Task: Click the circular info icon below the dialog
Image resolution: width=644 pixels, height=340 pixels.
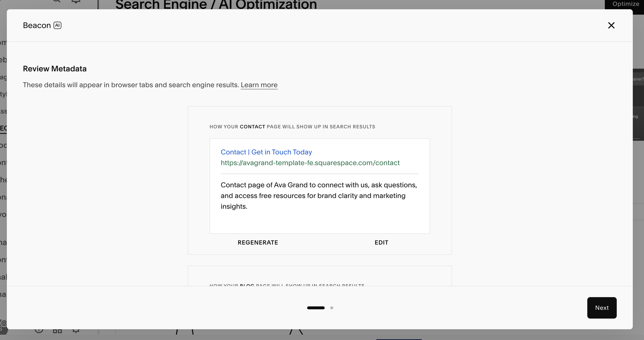Action: coord(39,331)
